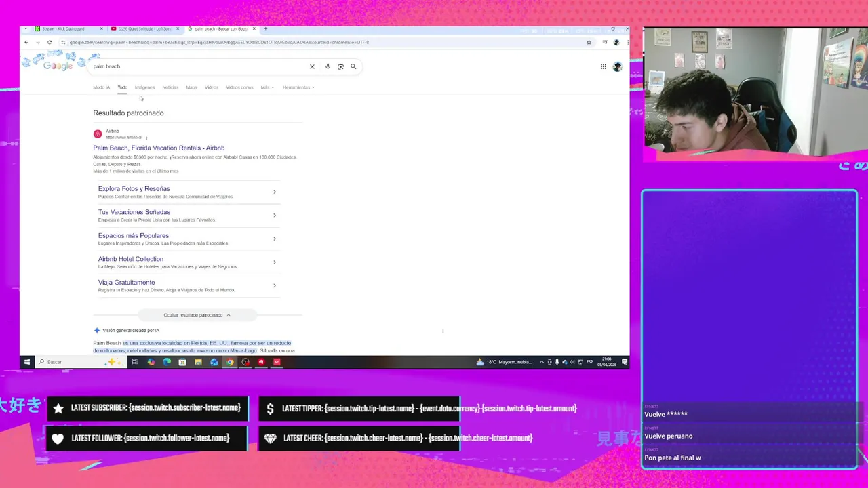868x488 pixels.
Task: Submit search with the magnifier icon
Action: point(353,66)
